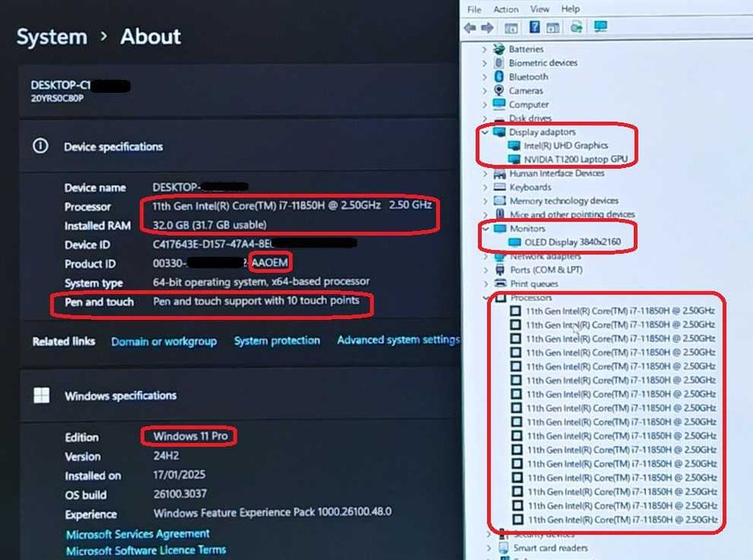Click the Intel(R) UHD Graphics device icon
This screenshot has height=560, width=753.
515,145
